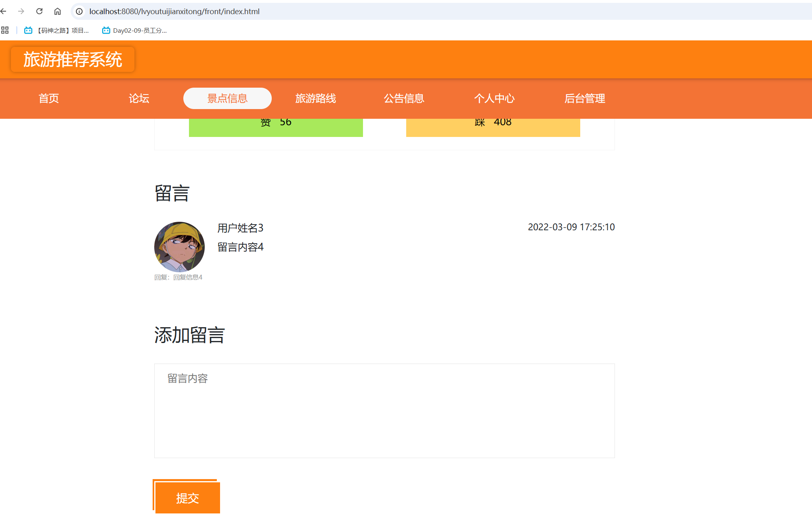
Task: Click the green 赞 like button
Action: (x=276, y=128)
